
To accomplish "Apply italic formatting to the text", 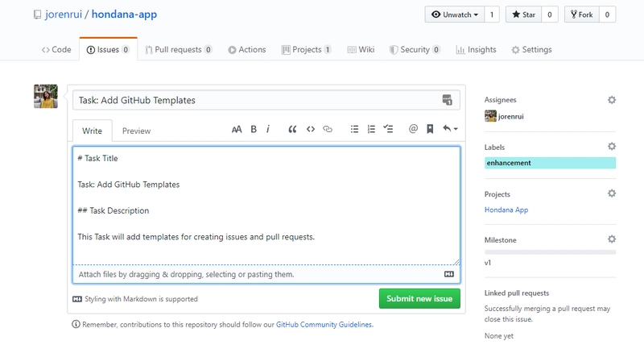I will (x=268, y=129).
